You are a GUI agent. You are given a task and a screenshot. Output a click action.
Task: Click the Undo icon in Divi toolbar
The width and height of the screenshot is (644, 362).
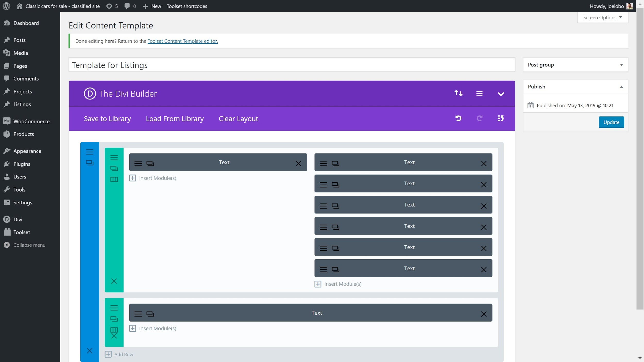tap(458, 118)
